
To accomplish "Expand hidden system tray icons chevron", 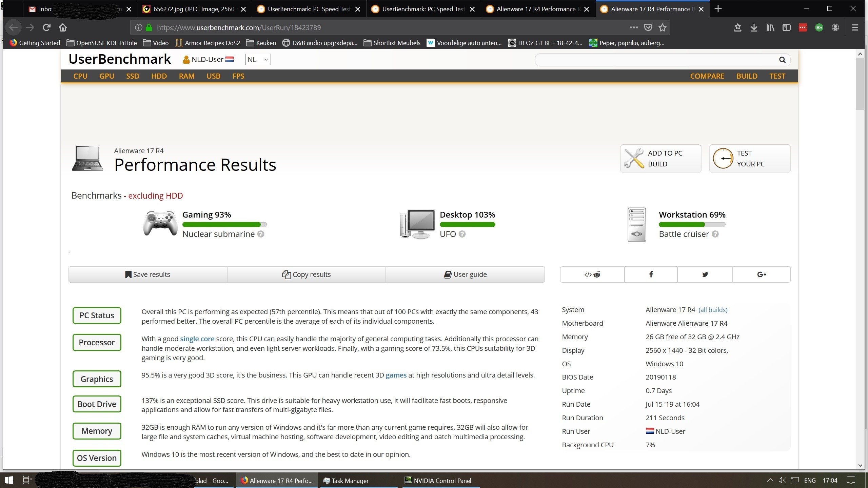I will (770, 480).
